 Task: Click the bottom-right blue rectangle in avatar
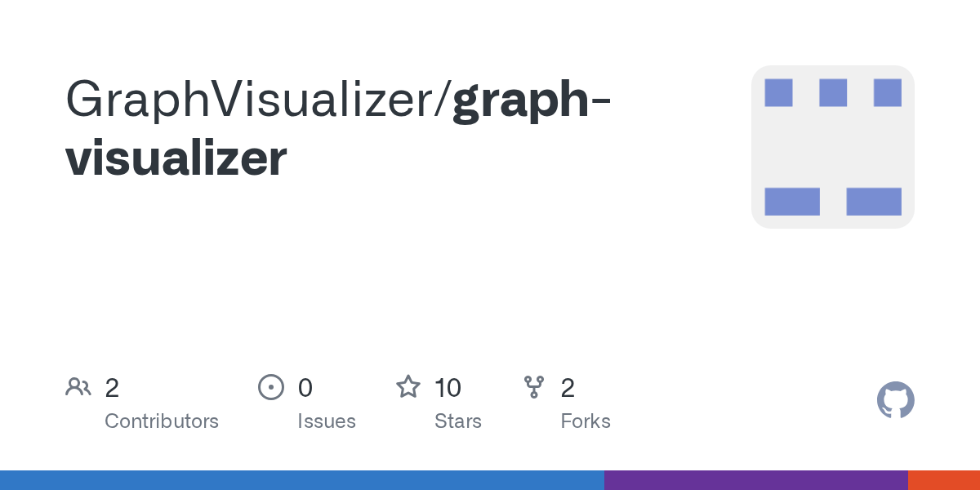pyautogui.click(x=874, y=202)
